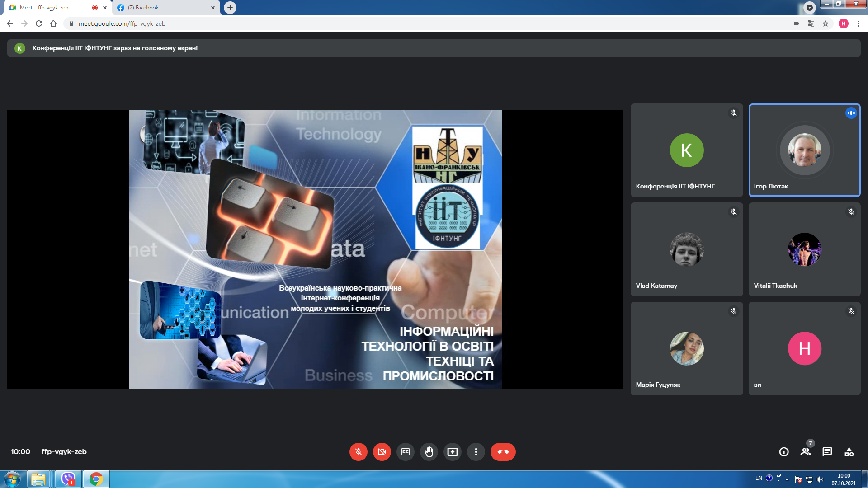Viewport: 868px width, 488px height.
Task: Go back in browser history
Action: point(10,23)
